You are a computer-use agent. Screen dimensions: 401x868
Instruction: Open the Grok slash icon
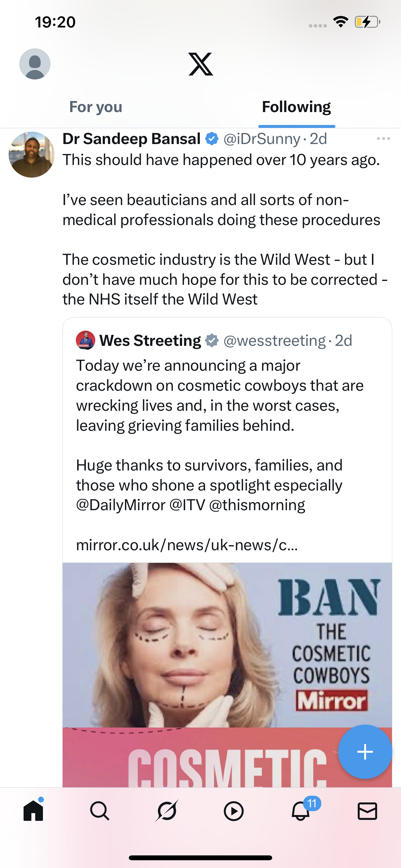point(167,811)
